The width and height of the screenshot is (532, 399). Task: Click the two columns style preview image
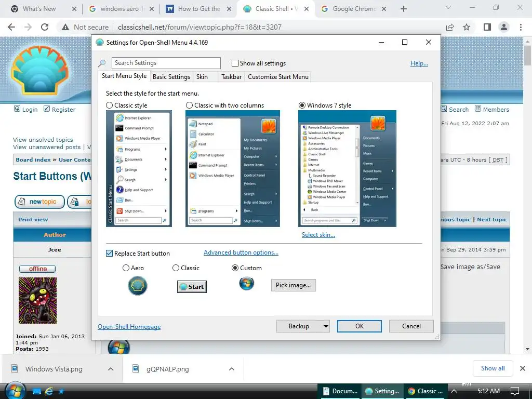tap(232, 169)
